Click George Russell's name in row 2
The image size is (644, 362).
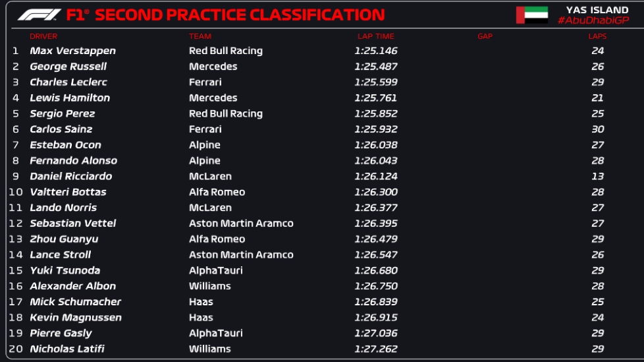coord(68,67)
